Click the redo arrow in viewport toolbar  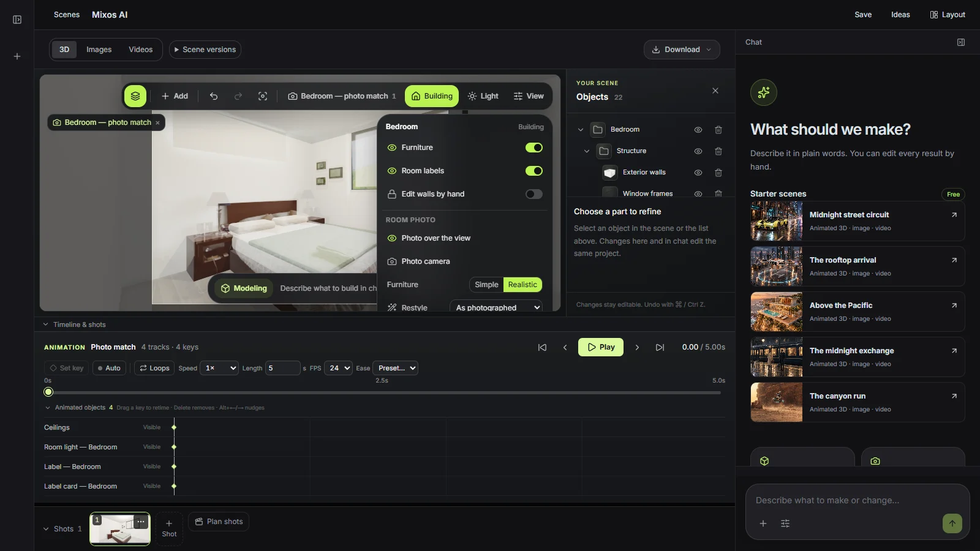(238, 96)
